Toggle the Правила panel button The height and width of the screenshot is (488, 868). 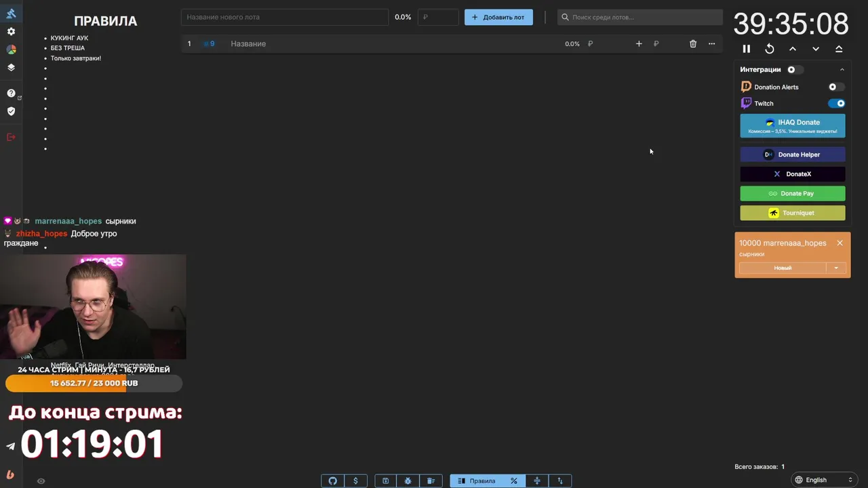pos(477,481)
